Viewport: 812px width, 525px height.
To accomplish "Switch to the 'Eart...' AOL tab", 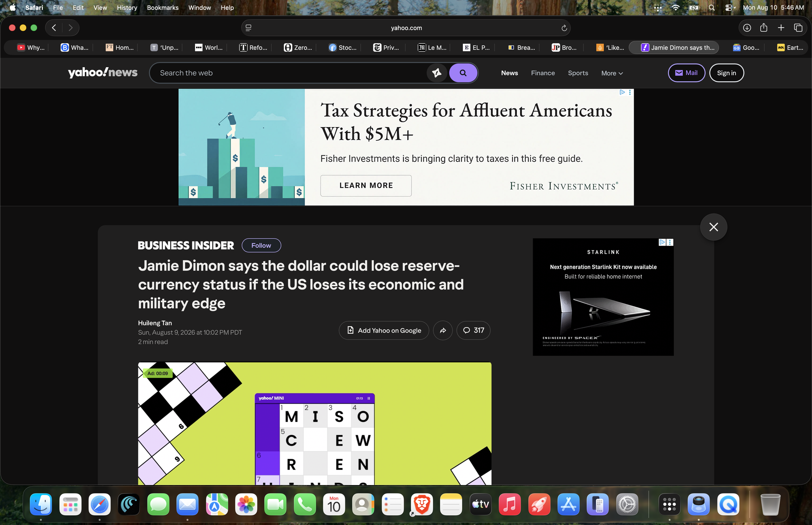I will click(790, 48).
